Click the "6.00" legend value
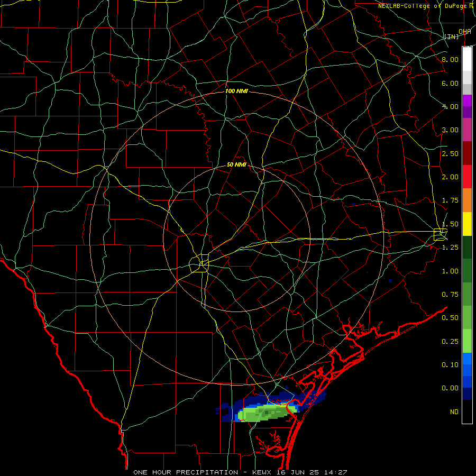Image resolution: width=476 pixels, height=476 pixels. click(x=450, y=83)
